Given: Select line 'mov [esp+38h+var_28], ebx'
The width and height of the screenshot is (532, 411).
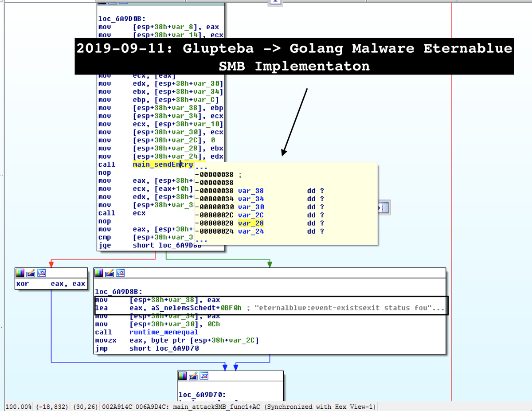Looking at the screenshot, I should tap(160, 148).
